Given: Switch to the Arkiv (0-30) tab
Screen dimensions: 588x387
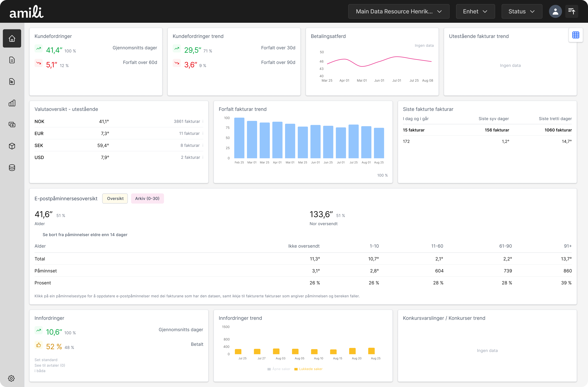Looking at the screenshot, I should 147,198.
